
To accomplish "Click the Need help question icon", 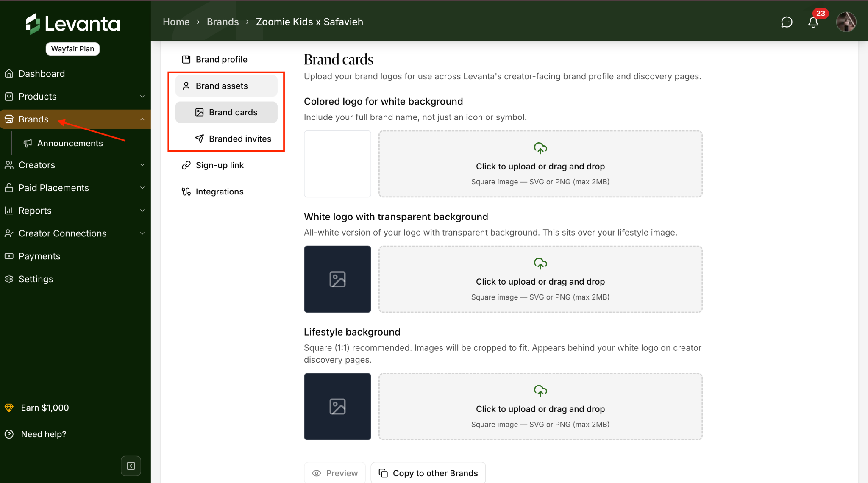I will 9,434.
